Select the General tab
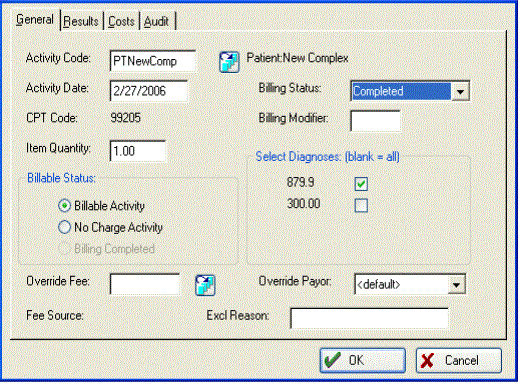 35,19
